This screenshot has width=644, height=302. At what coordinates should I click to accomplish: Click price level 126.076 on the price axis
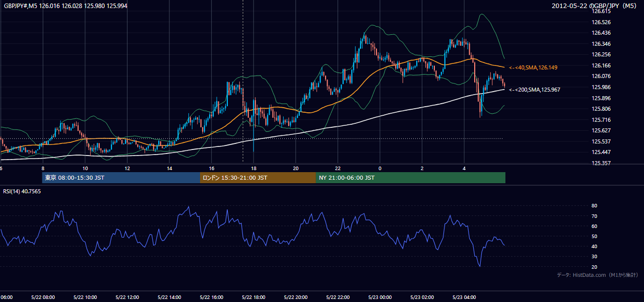[x=601, y=77]
